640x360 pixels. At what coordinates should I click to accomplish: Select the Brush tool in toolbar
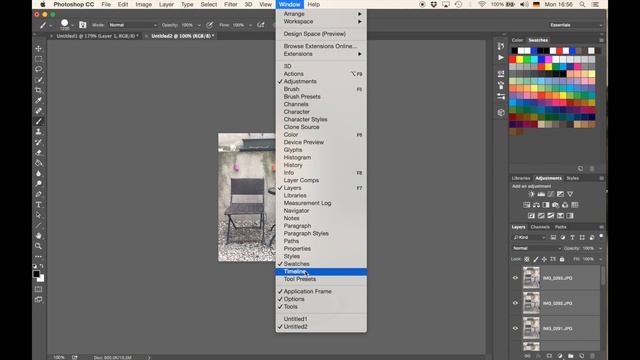pyautogui.click(x=38, y=121)
